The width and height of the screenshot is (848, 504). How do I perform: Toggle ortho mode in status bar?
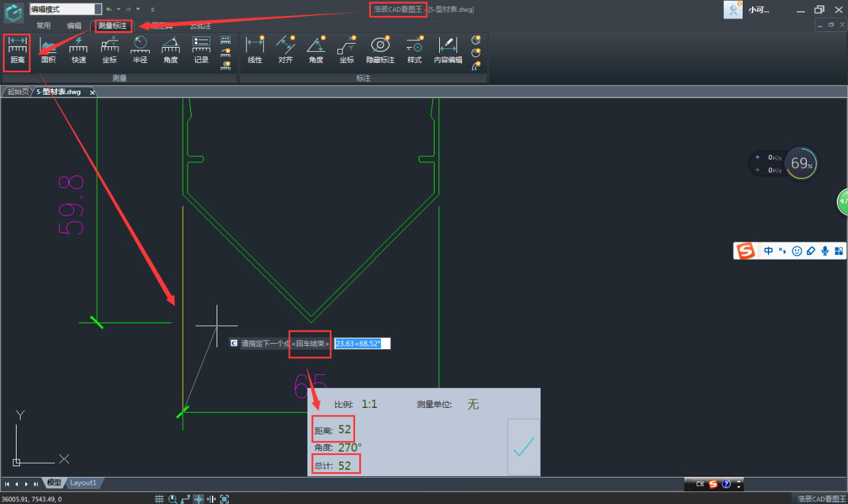[185, 499]
